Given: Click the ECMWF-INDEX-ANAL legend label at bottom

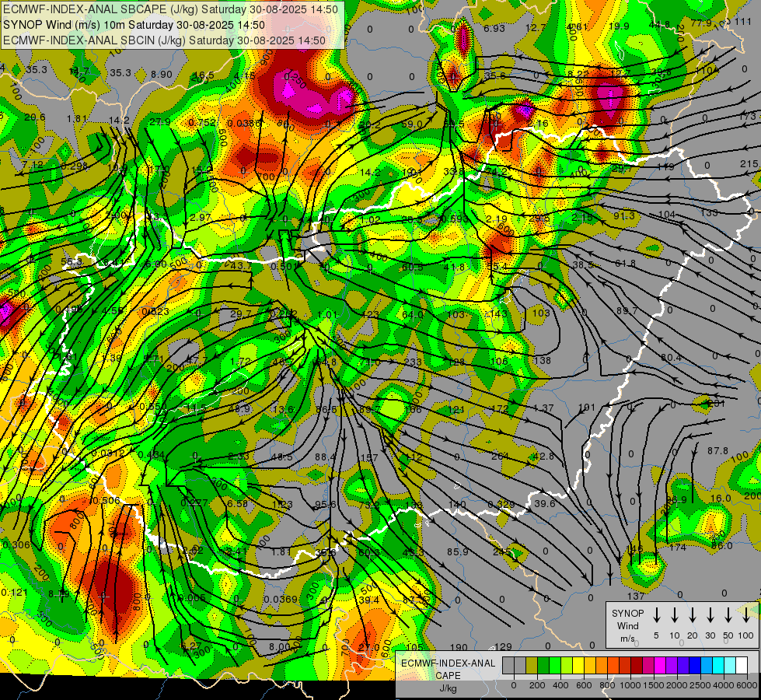Looking at the screenshot, I should (x=448, y=663).
